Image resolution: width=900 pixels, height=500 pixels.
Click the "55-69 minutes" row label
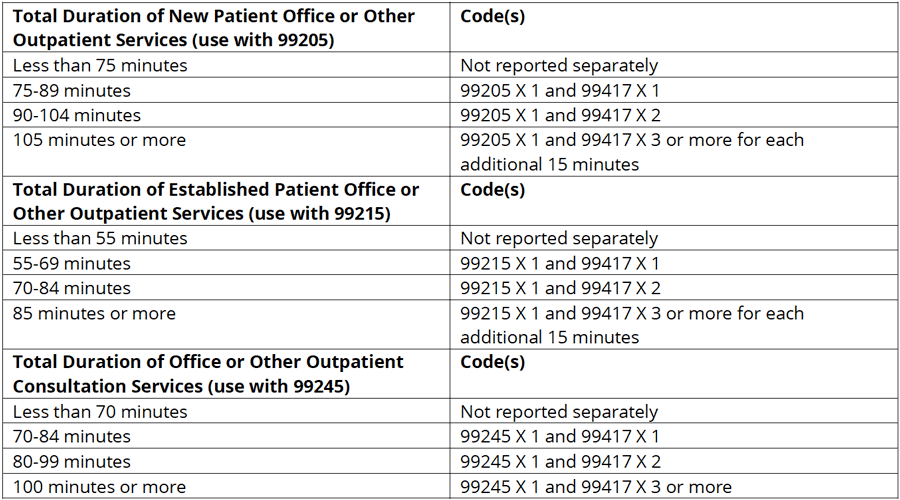pyautogui.click(x=72, y=264)
